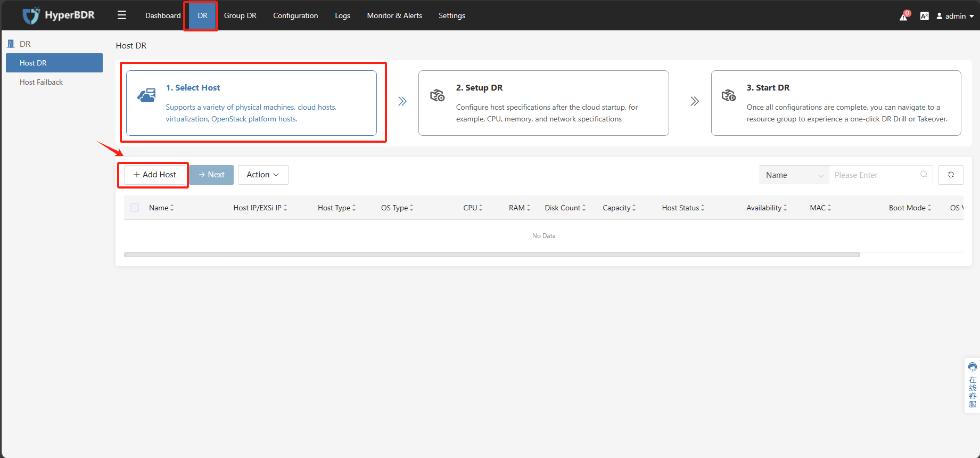Select the 2. Setup DR step card
This screenshot has height=458, width=980.
543,103
